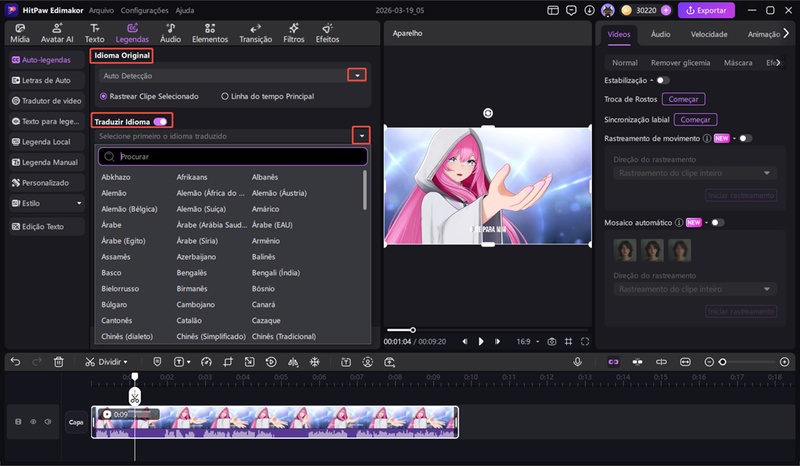Open the Ajuda menu
The image size is (800, 466).
pyautogui.click(x=185, y=10)
